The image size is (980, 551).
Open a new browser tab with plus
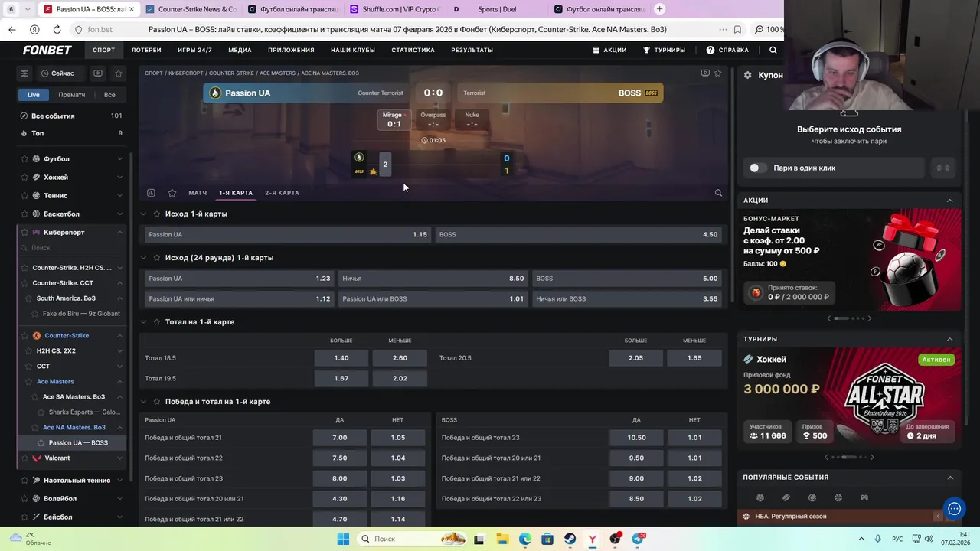tap(660, 9)
